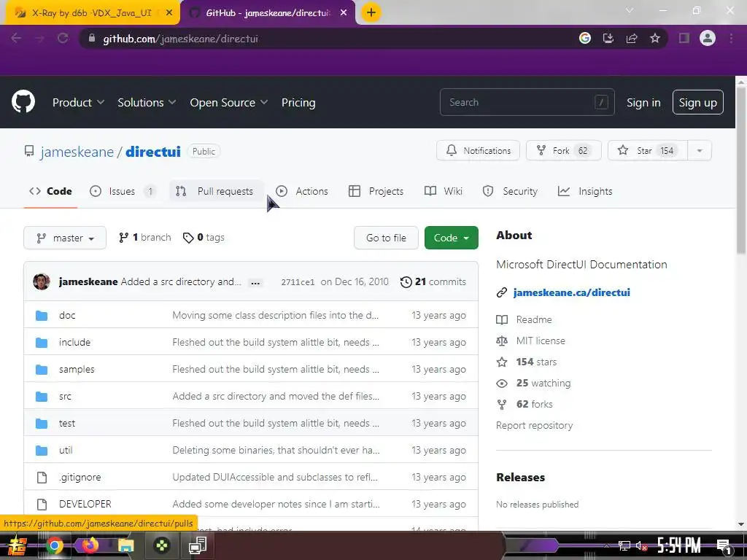Click the Notifications button
Image resolution: width=747 pixels, height=560 pixels.
coord(478,150)
